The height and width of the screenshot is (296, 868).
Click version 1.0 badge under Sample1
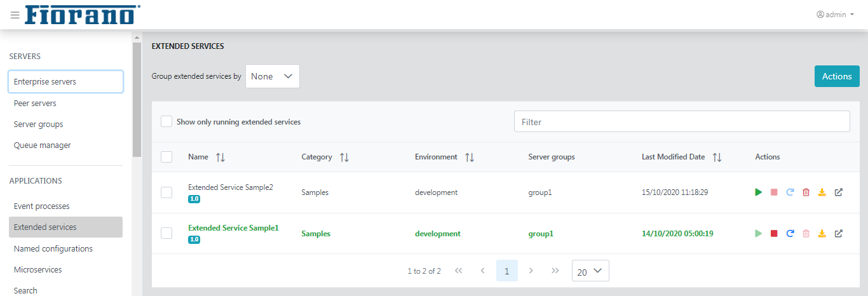click(194, 239)
